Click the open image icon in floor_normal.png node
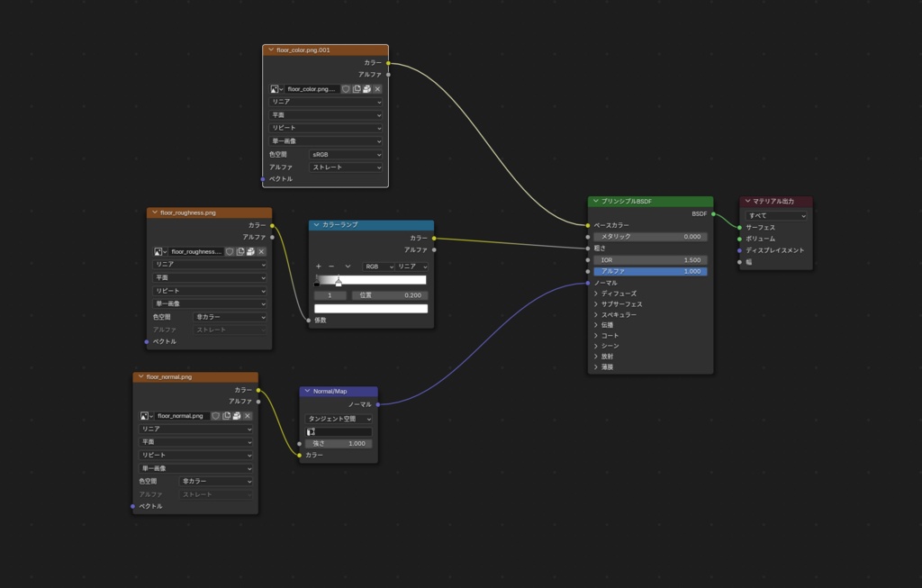This screenshot has width=922, height=588. click(237, 416)
